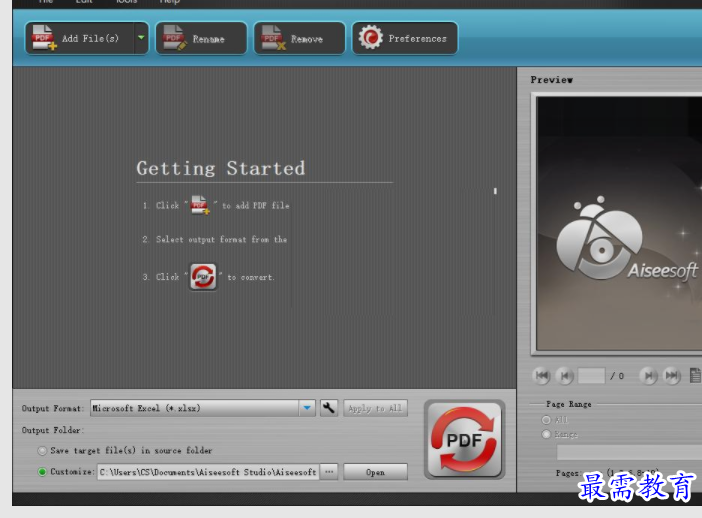The image size is (702, 518).
Task: Click the add PDF icon in Getting Started
Action: point(200,205)
